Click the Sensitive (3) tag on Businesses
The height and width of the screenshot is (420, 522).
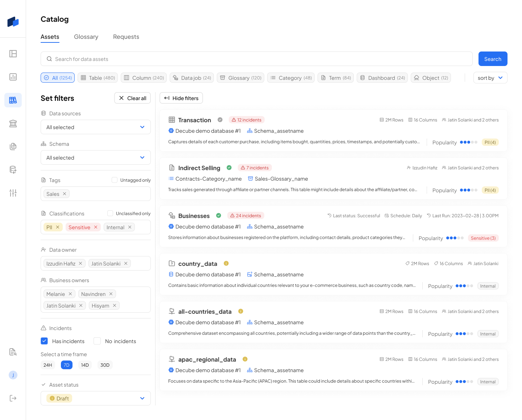(483, 238)
